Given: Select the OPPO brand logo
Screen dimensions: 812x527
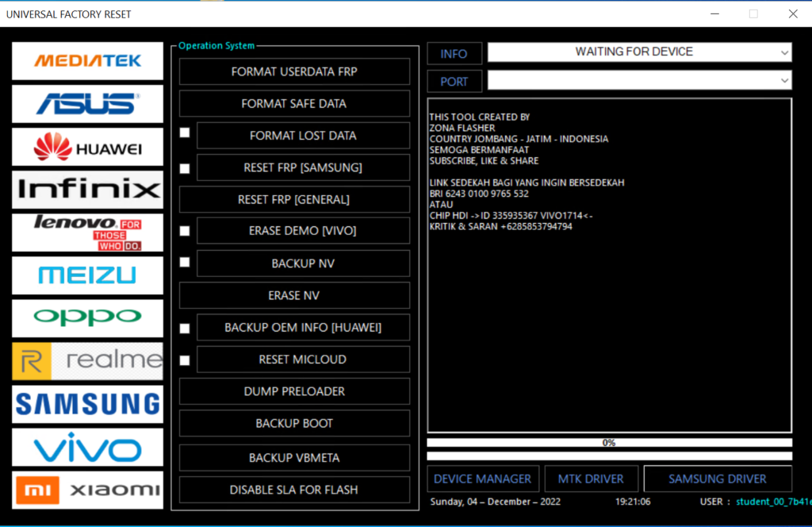Looking at the screenshot, I should click(87, 318).
